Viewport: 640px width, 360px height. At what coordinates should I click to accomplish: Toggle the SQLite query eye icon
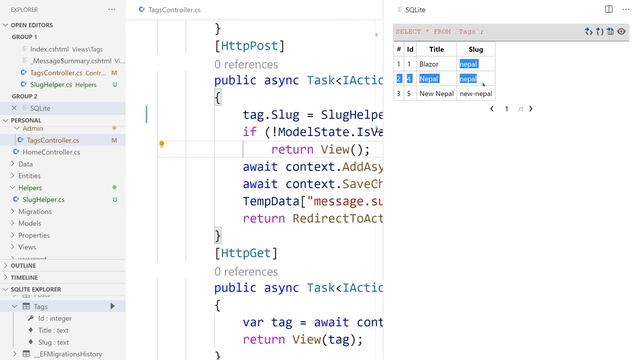click(x=621, y=31)
